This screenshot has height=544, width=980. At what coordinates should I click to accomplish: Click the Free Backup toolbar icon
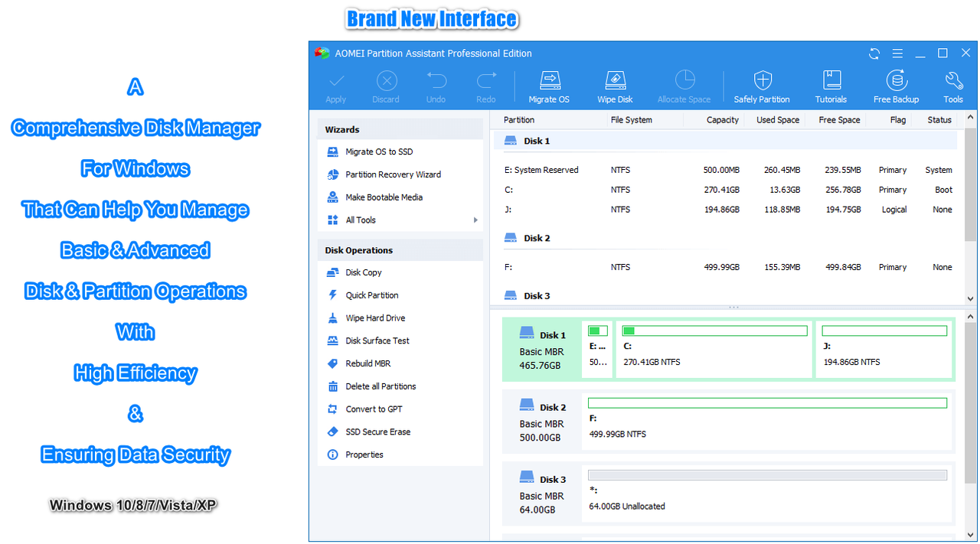(x=897, y=80)
